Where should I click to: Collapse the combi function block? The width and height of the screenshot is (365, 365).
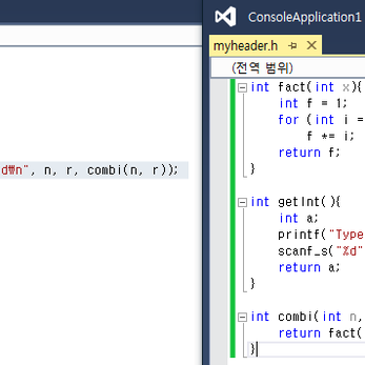pyautogui.click(x=242, y=317)
